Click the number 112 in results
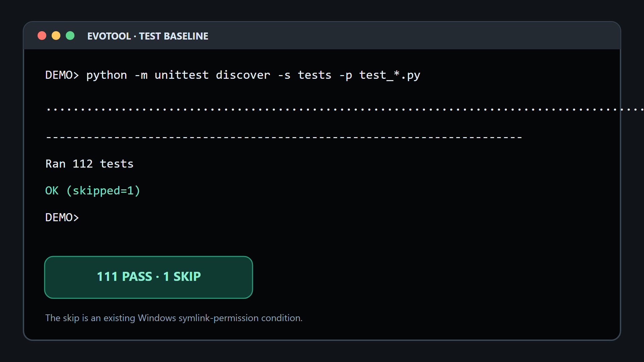 (x=83, y=164)
